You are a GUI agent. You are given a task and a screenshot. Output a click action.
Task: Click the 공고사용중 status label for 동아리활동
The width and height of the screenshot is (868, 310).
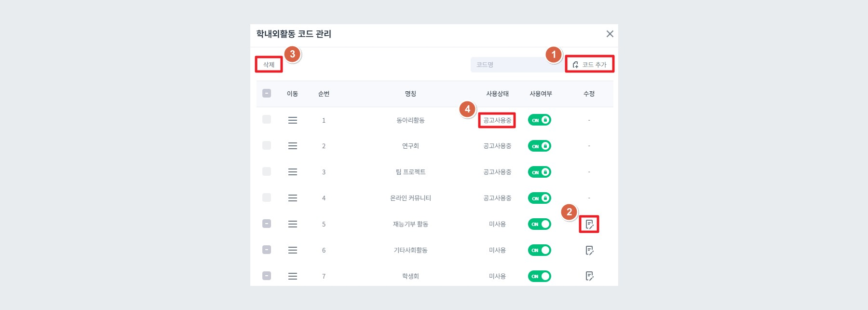coord(496,120)
